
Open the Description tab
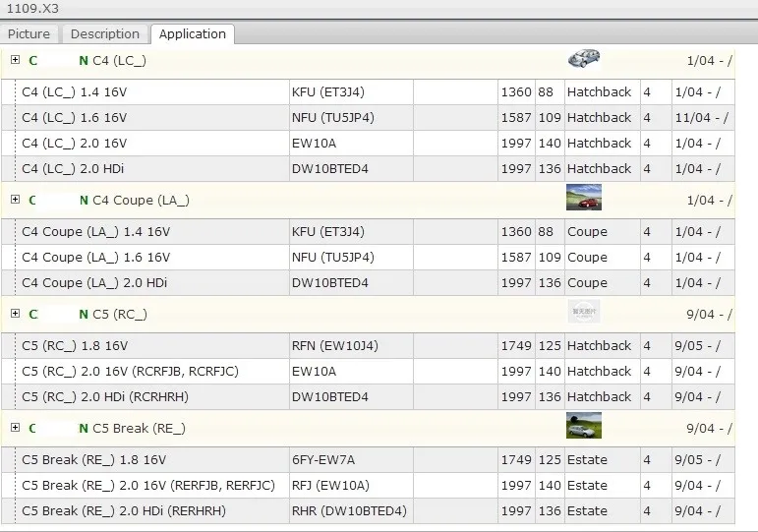point(105,34)
